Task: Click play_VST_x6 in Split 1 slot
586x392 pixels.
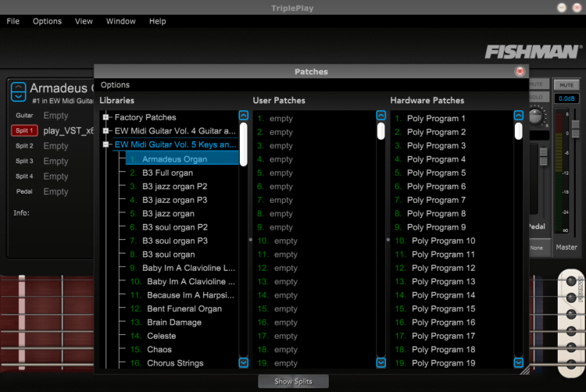Action: click(69, 130)
